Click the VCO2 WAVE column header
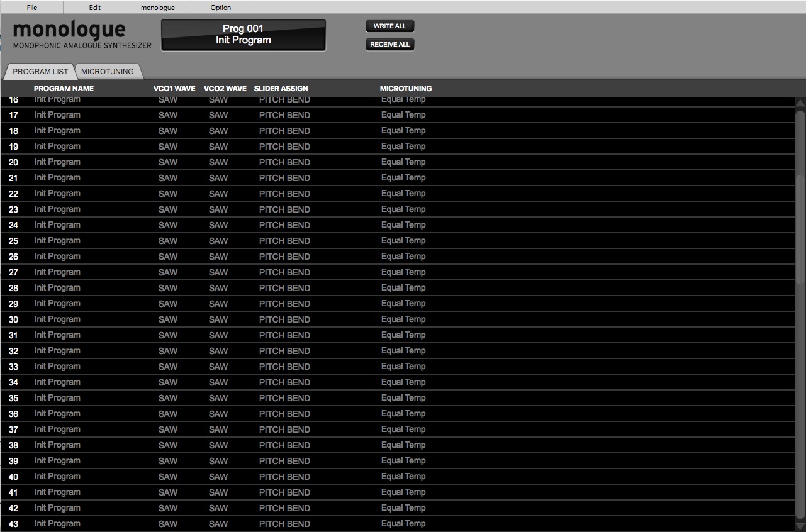The height and width of the screenshot is (532, 806). [225, 89]
